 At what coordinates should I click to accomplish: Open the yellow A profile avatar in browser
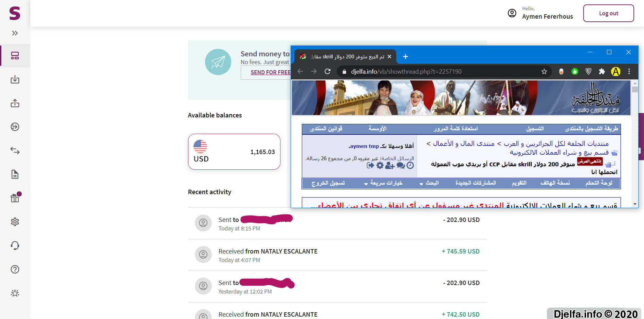point(615,71)
